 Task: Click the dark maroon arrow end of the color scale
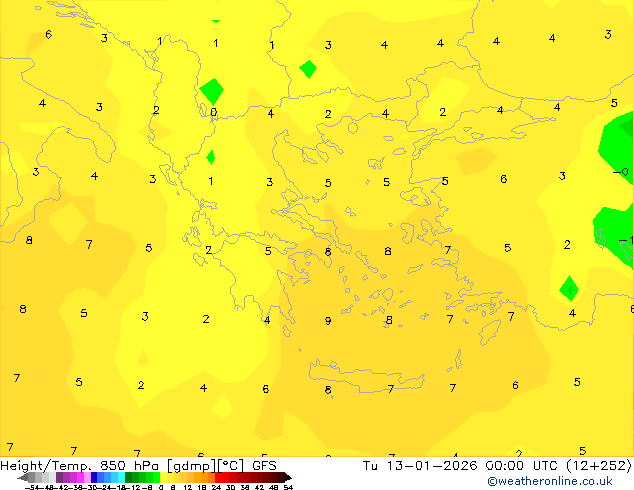point(288,477)
